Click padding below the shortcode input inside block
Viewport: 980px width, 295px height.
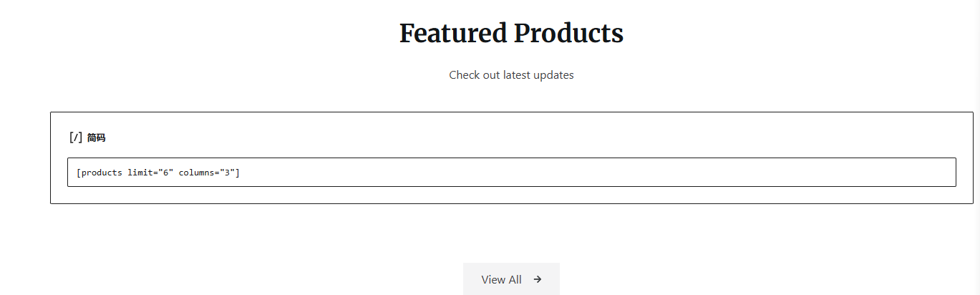click(x=512, y=195)
